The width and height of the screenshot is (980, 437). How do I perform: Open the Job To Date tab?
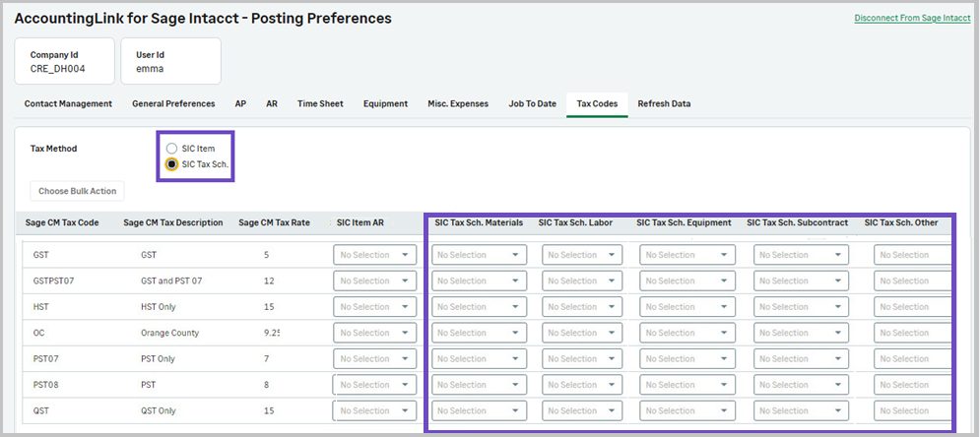click(x=532, y=103)
